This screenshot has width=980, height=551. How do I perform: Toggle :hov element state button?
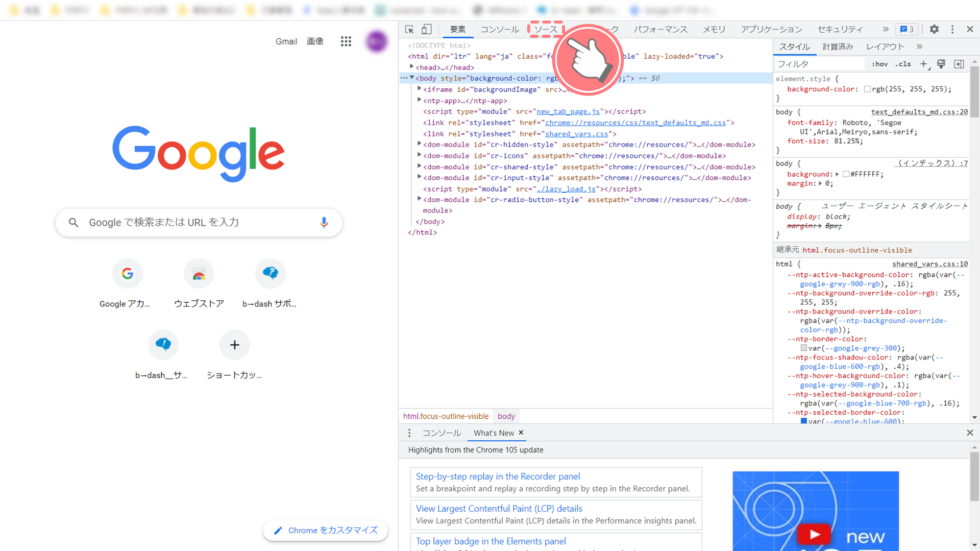point(880,64)
